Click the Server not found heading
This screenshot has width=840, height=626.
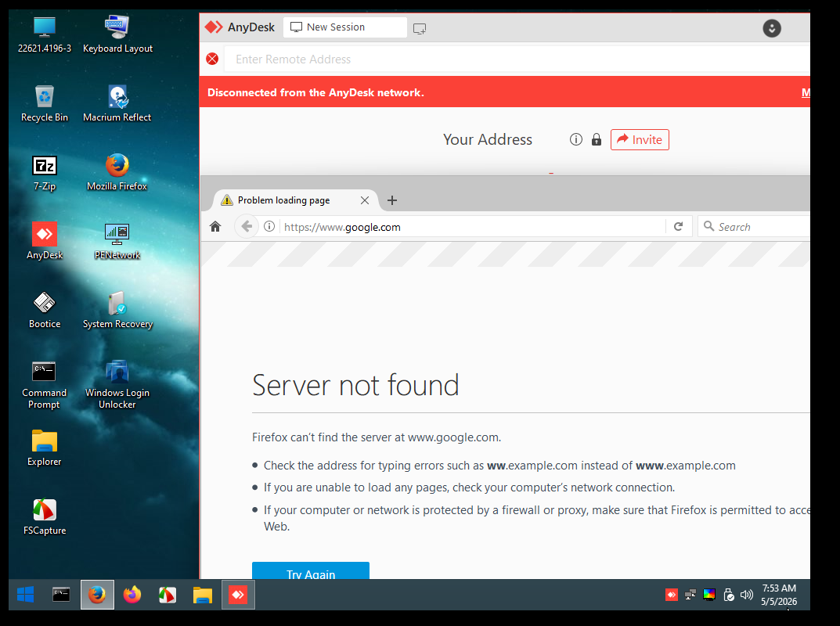coord(355,385)
